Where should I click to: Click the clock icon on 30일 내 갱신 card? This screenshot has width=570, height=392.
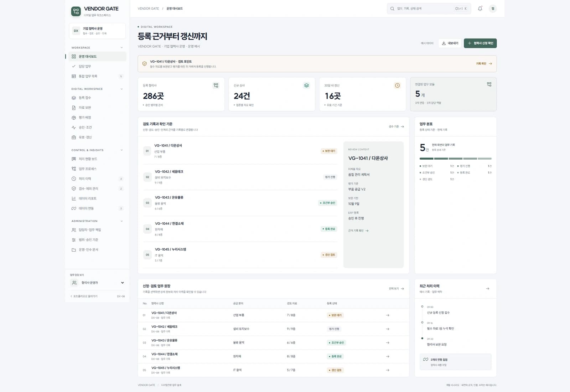click(x=397, y=86)
